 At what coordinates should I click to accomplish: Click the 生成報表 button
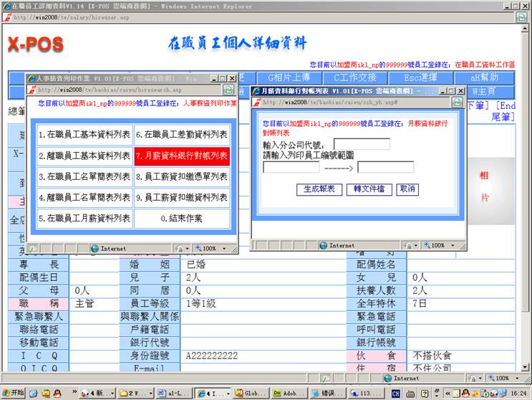pos(319,189)
